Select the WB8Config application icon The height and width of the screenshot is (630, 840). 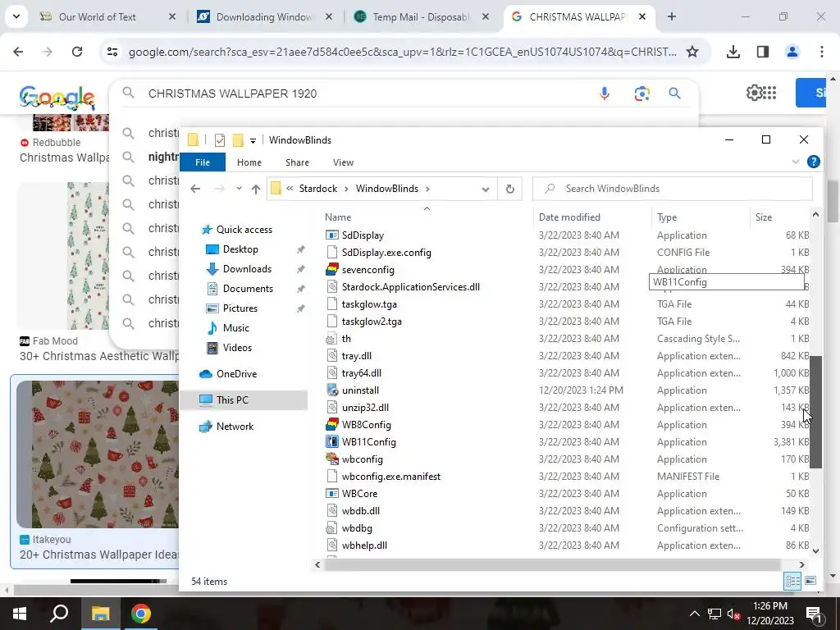click(x=332, y=425)
